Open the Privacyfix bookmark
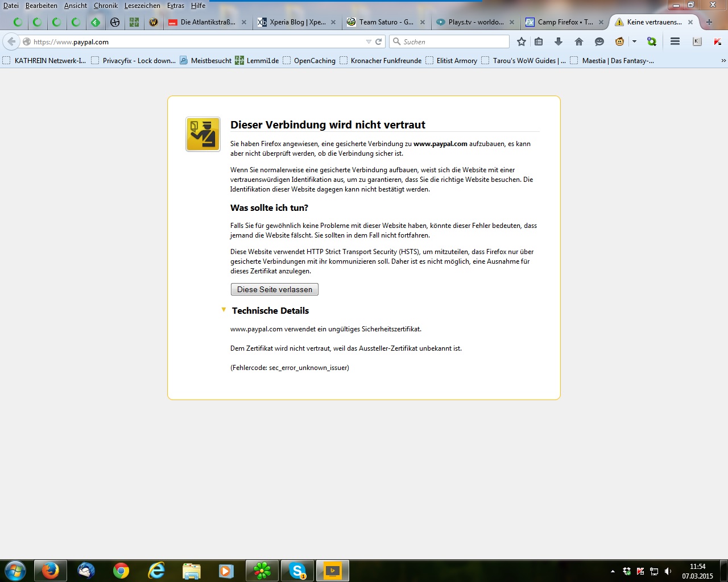 tap(133, 60)
